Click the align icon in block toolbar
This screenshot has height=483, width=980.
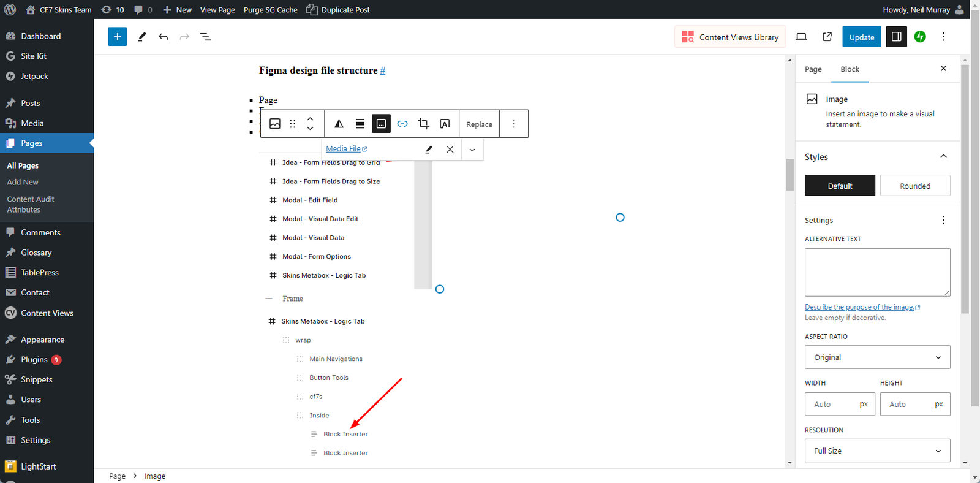360,124
